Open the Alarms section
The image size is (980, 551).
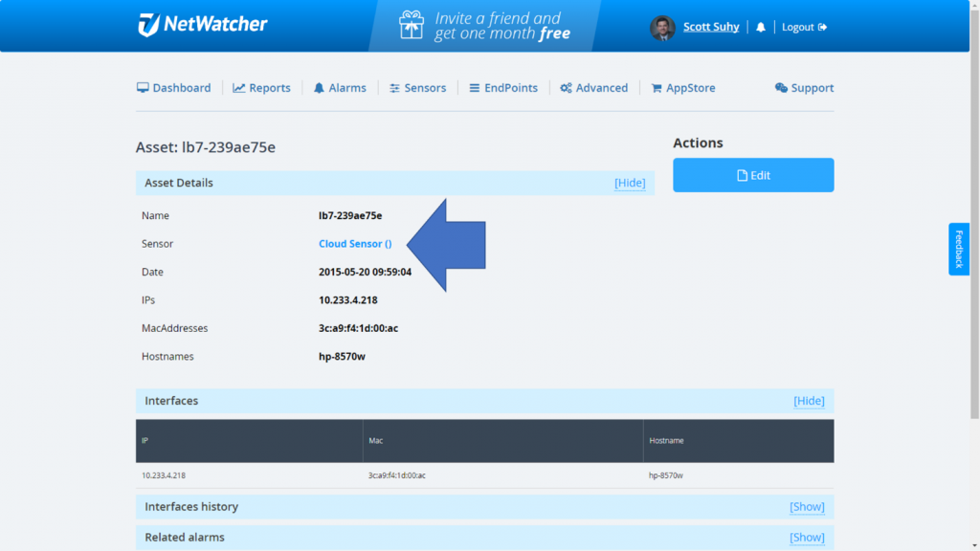[x=340, y=88]
